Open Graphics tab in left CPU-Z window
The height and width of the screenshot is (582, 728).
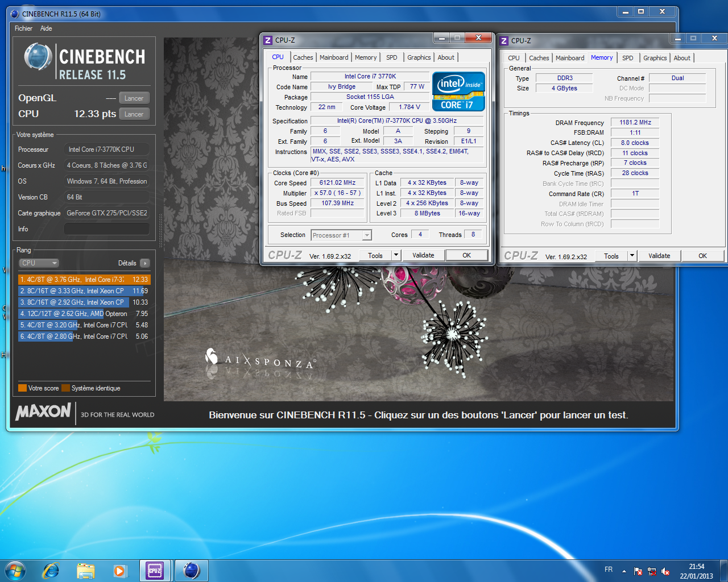click(419, 57)
